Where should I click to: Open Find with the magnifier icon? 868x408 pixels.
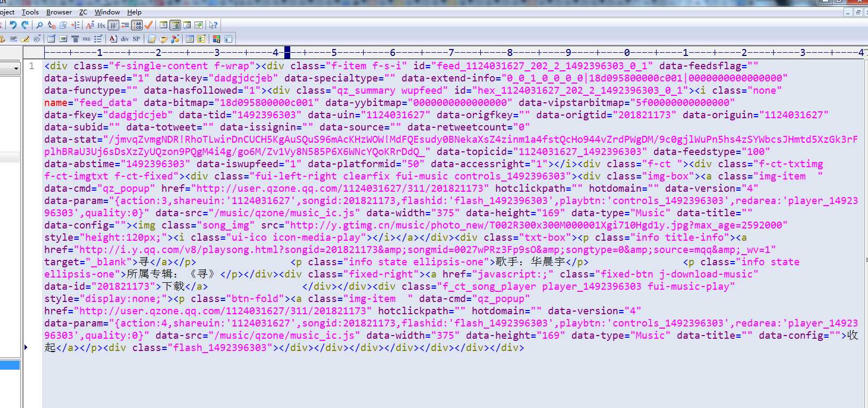tap(39, 25)
